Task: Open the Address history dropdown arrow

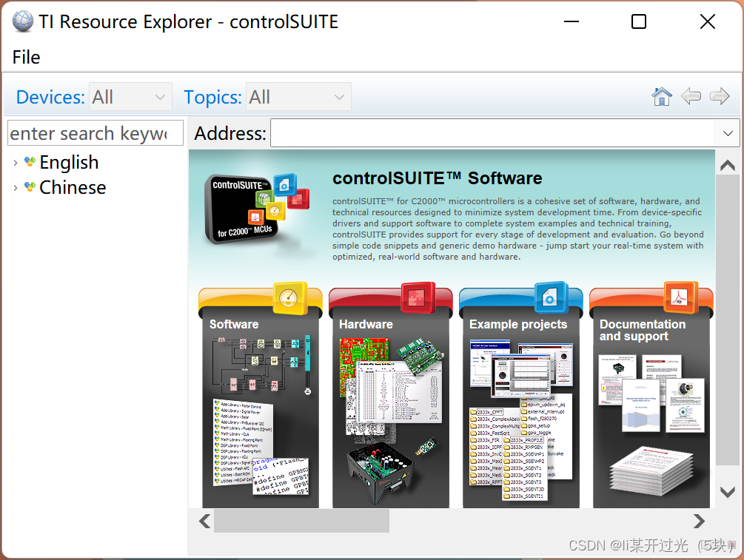Action: [728, 133]
